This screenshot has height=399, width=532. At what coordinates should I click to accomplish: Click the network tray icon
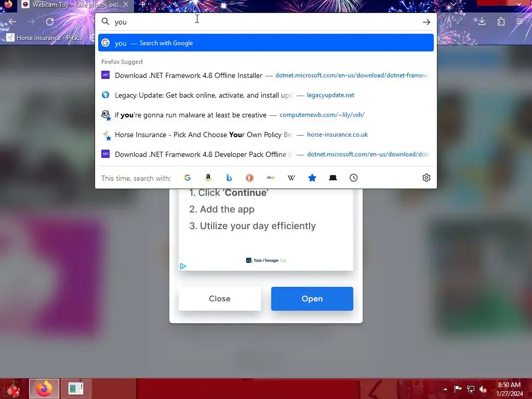[471, 389]
